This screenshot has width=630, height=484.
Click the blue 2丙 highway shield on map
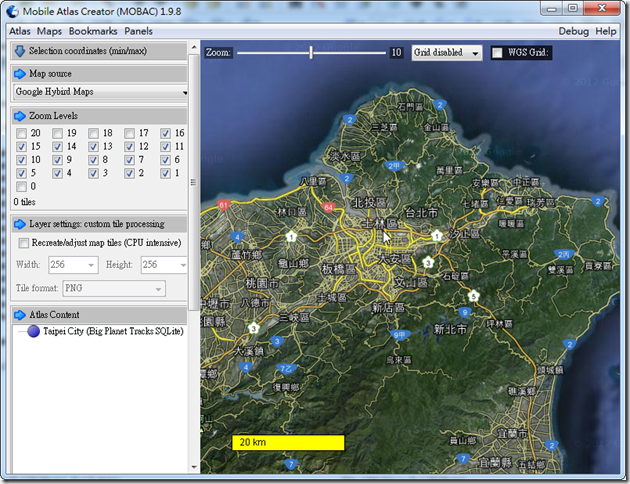564,254
